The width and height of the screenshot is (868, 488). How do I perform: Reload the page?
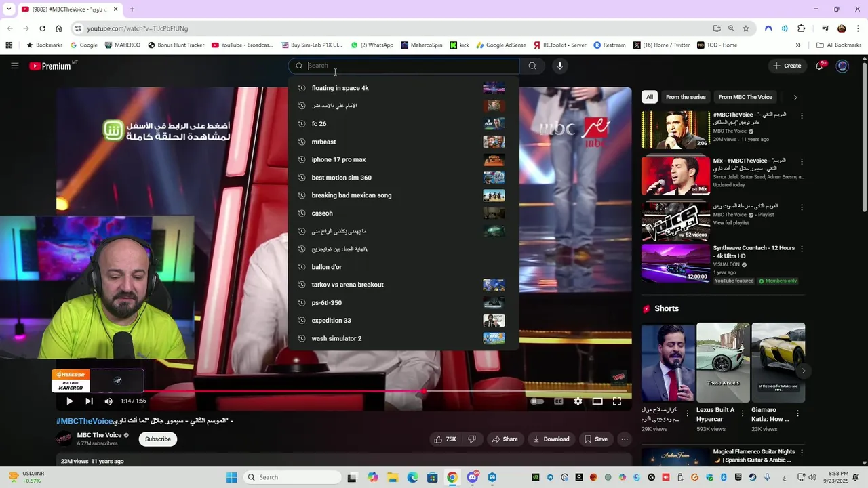(x=42, y=28)
